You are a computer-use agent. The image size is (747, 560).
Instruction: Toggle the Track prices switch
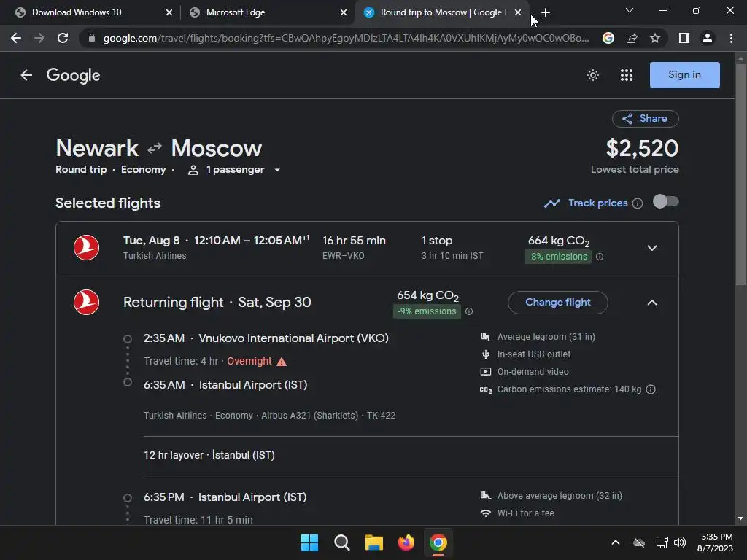tap(665, 202)
